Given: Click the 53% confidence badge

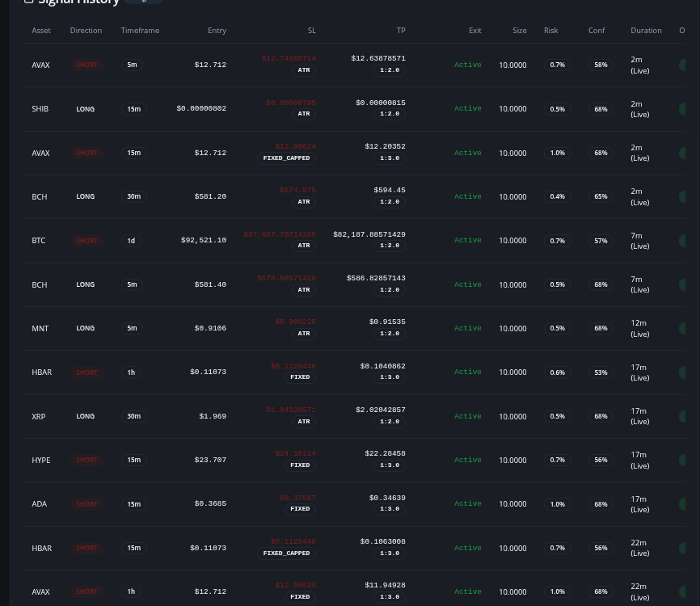Looking at the screenshot, I should [x=601, y=372].
